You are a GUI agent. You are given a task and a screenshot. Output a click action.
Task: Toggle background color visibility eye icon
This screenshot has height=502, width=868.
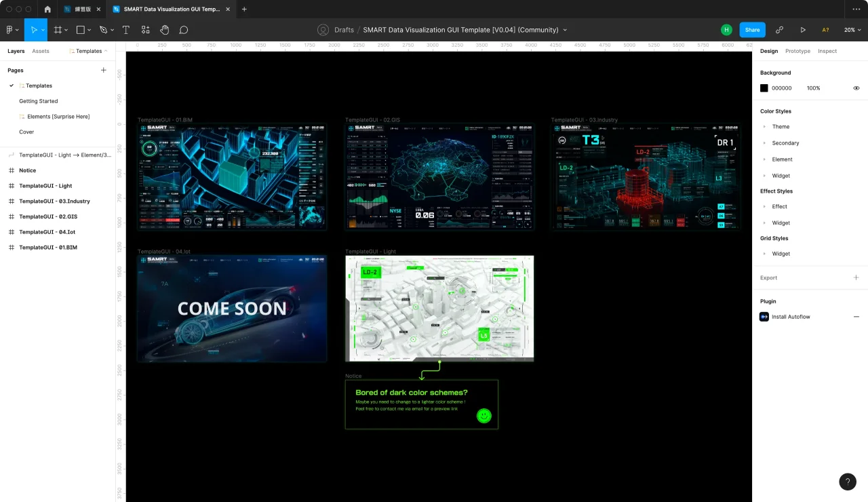click(856, 88)
